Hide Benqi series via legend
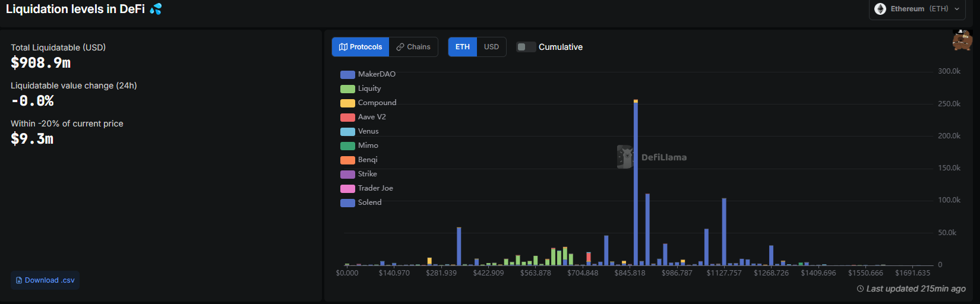 pos(359,160)
